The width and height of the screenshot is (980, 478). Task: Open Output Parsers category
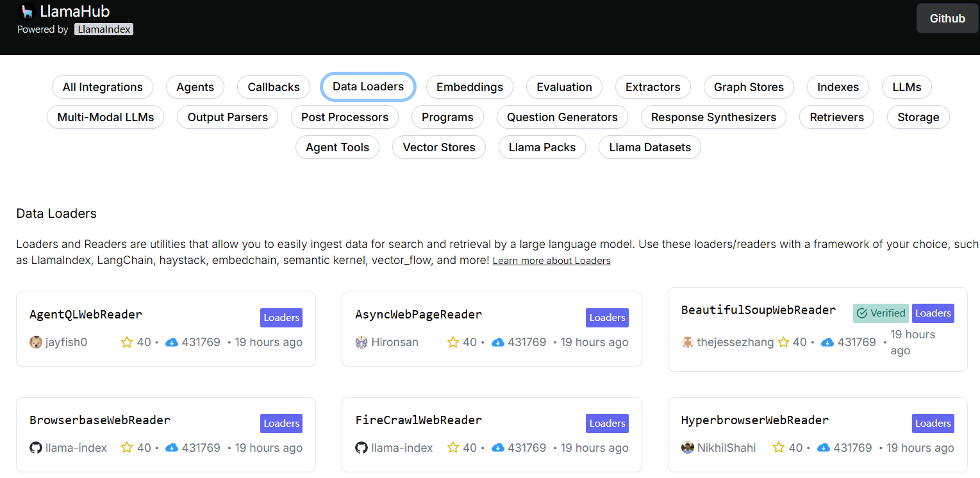pos(228,117)
